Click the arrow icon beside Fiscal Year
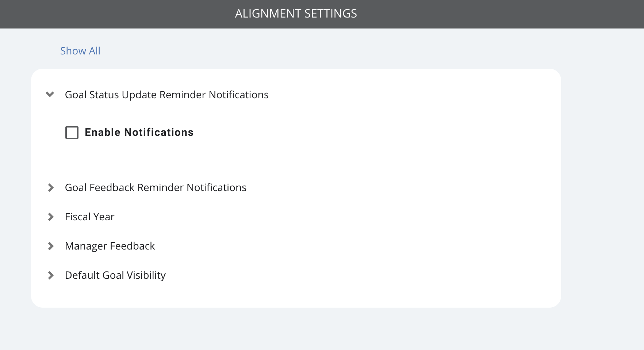 [x=51, y=217]
